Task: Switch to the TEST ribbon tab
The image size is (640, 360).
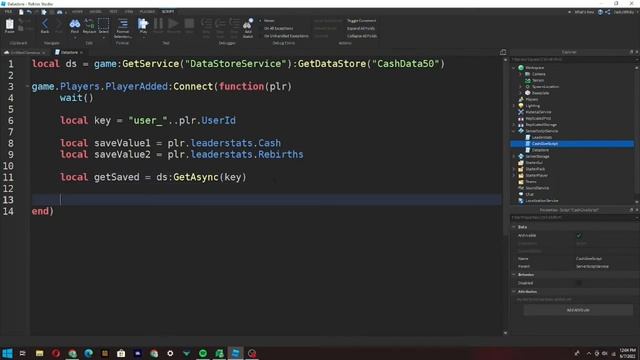Action: pos(114,12)
